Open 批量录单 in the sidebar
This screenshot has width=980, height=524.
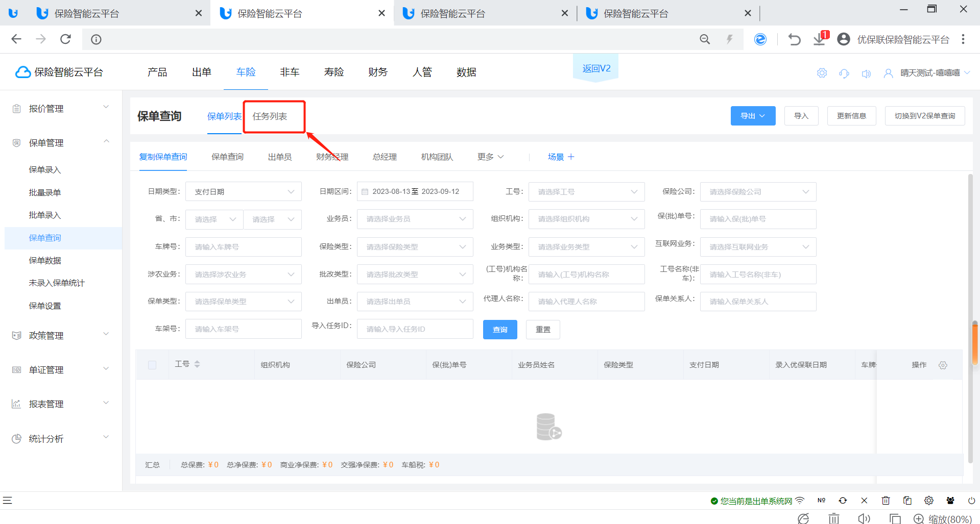45,192
